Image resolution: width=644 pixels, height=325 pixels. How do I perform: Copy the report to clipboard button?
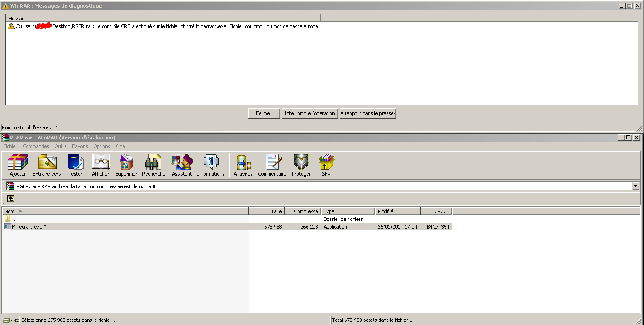[x=368, y=113]
